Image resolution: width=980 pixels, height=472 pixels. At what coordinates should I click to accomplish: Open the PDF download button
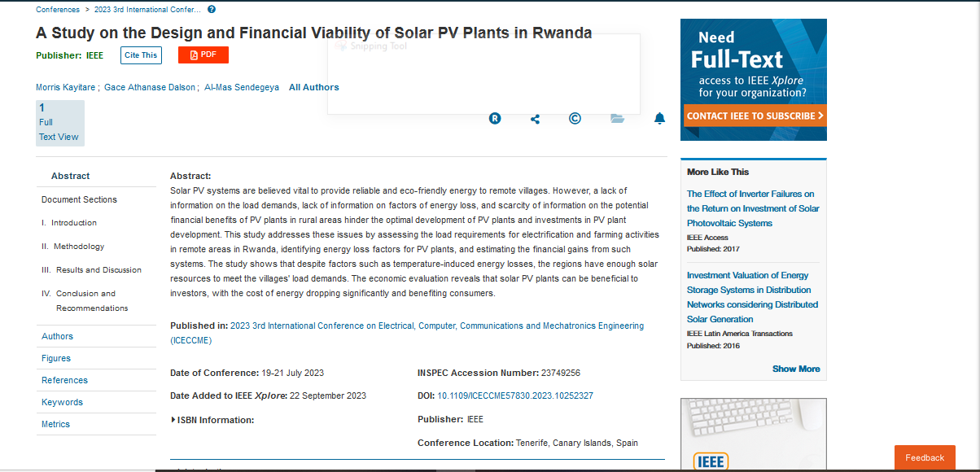click(203, 55)
